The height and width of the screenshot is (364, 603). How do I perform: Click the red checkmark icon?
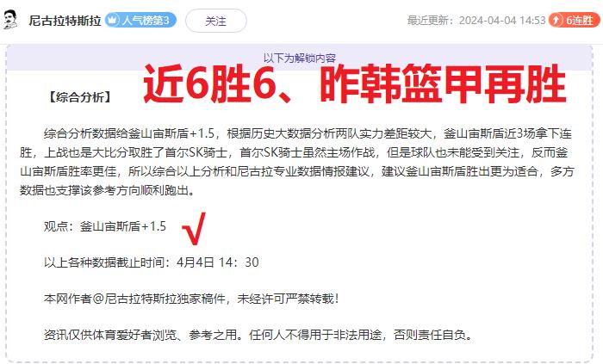point(194,228)
